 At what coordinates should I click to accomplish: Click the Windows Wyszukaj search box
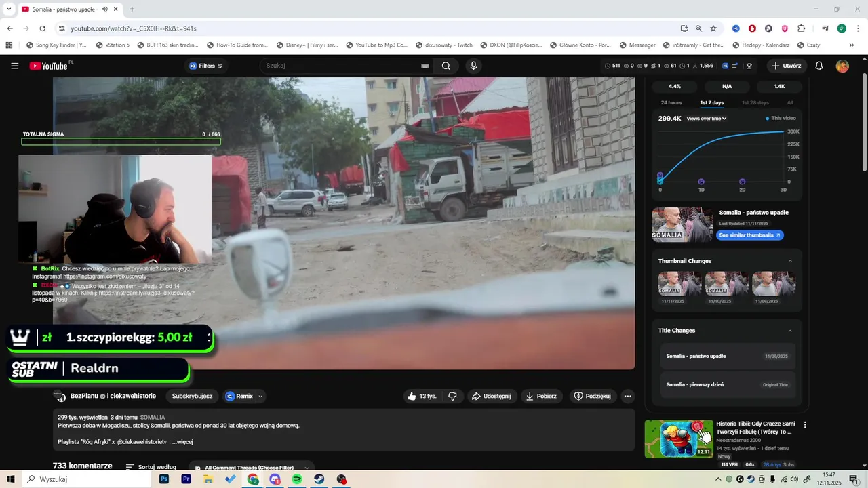86,479
